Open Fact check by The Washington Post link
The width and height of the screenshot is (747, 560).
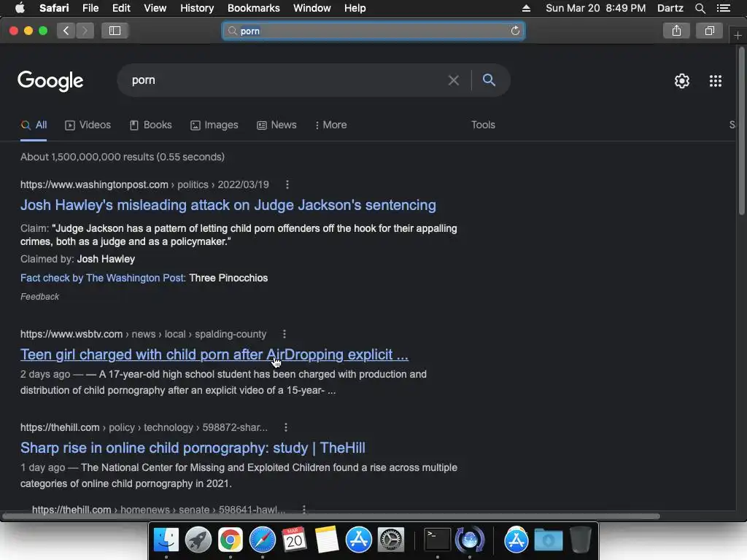click(x=103, y=278)
